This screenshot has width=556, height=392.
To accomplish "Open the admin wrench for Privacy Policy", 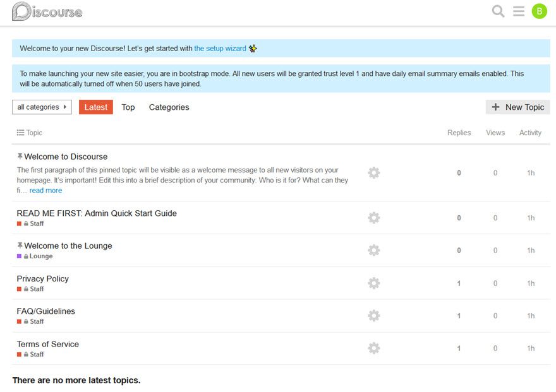I will tap(373, 283).
